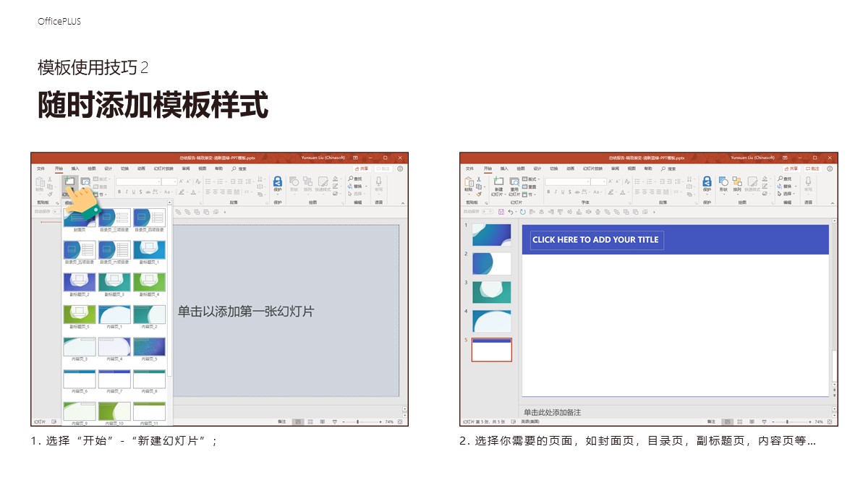Click 听写 dictate microphone in right window
This screenshot has width=868, height=488.
pos(808,181)
